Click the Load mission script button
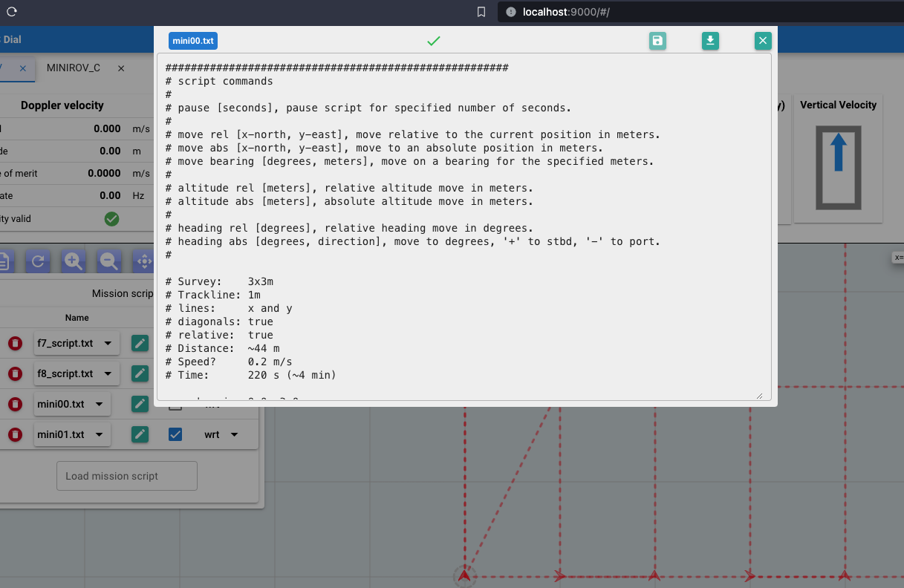Screen dimensions: 904x588 127,476
